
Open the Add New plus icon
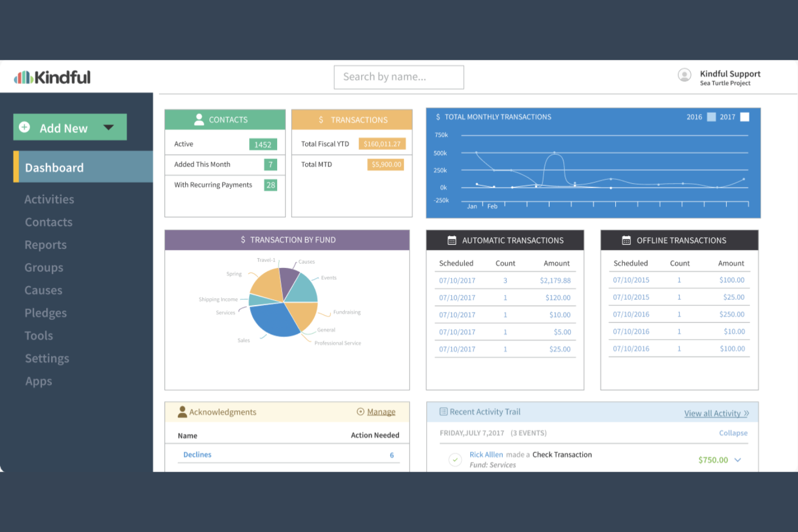pyautogui.click(x=24, y=127)
